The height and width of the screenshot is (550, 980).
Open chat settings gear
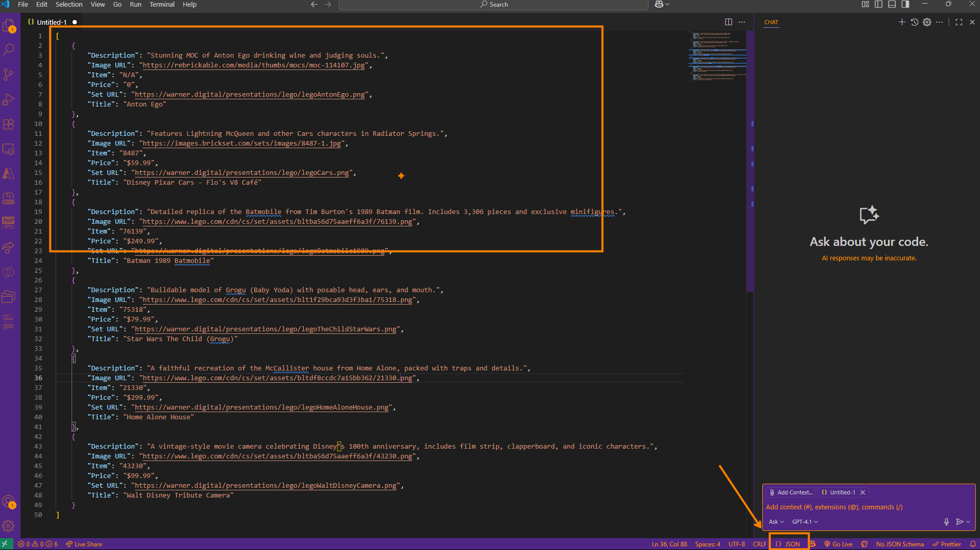pyautogui.click(x=927, y=22)
